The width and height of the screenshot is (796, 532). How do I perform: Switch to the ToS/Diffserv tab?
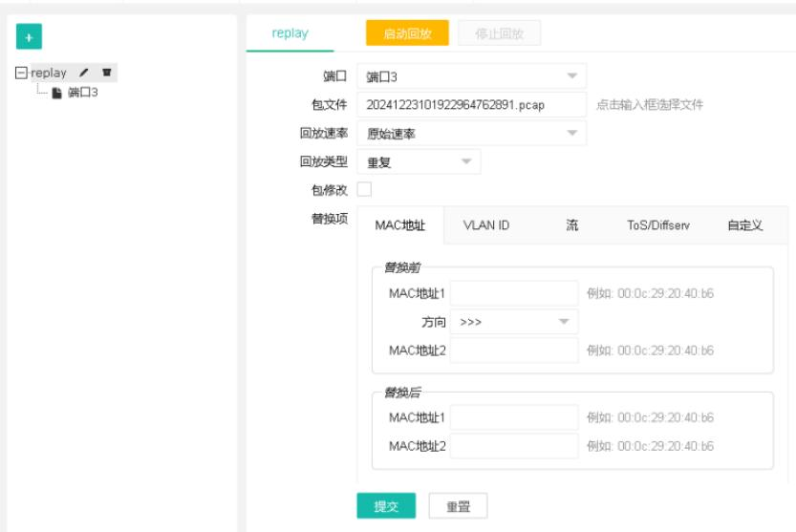pyautogui.click(x=658, y=225)
